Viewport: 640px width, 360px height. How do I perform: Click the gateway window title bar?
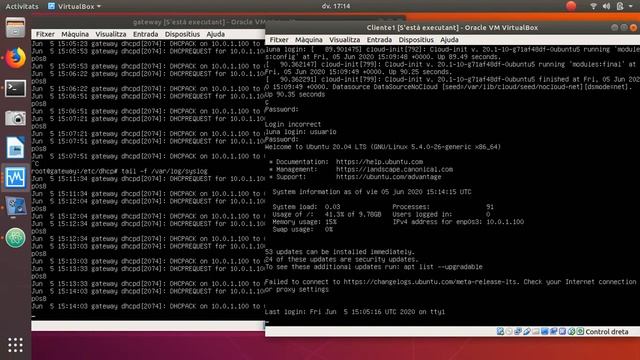[x=148, y=22]
